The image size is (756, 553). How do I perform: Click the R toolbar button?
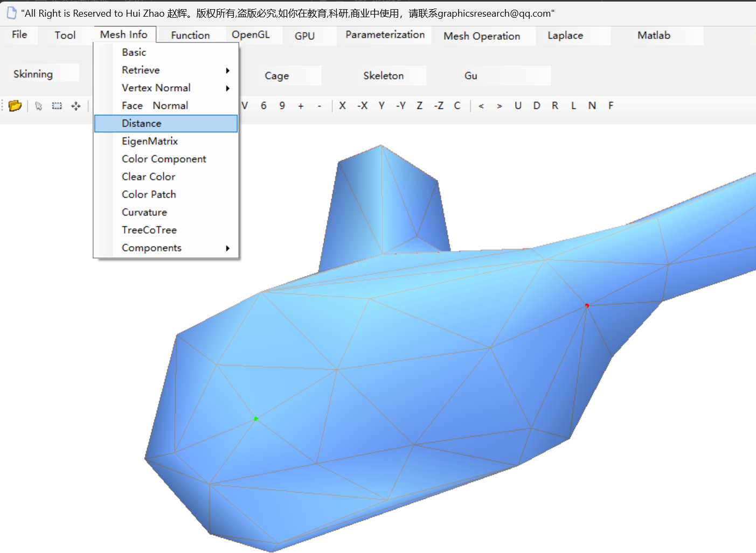555,106
